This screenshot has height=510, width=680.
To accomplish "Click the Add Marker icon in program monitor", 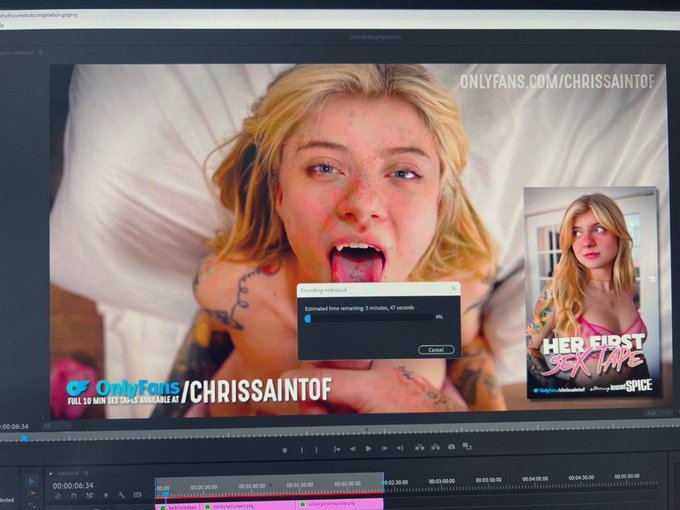I will [284, 450].
